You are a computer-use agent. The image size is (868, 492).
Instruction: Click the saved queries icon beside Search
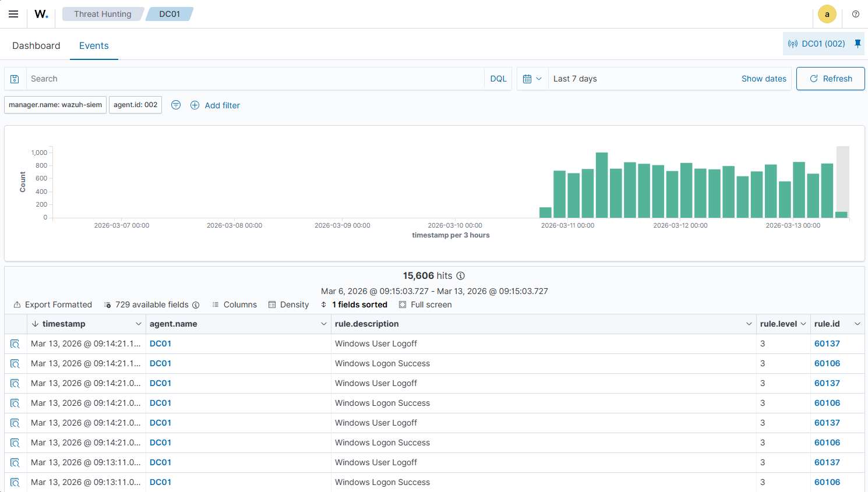pos(13,79)
